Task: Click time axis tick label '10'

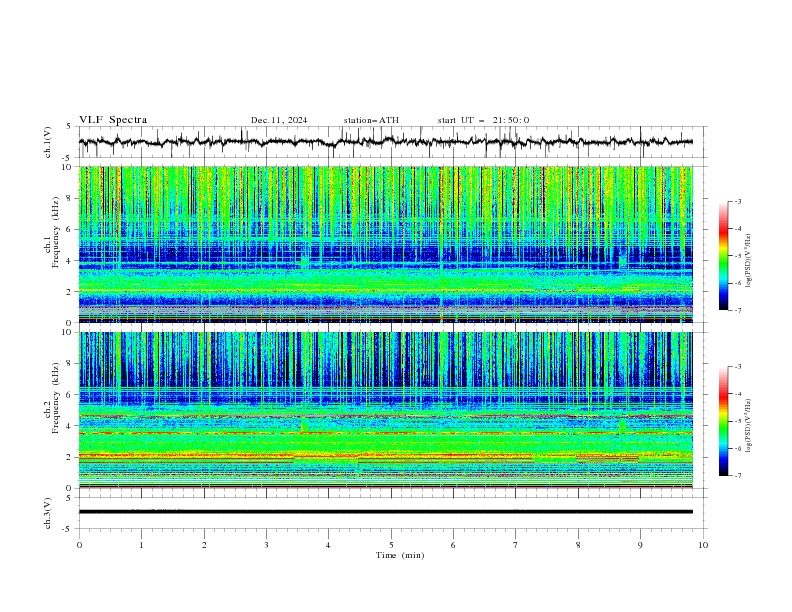Action: (703, 545)
